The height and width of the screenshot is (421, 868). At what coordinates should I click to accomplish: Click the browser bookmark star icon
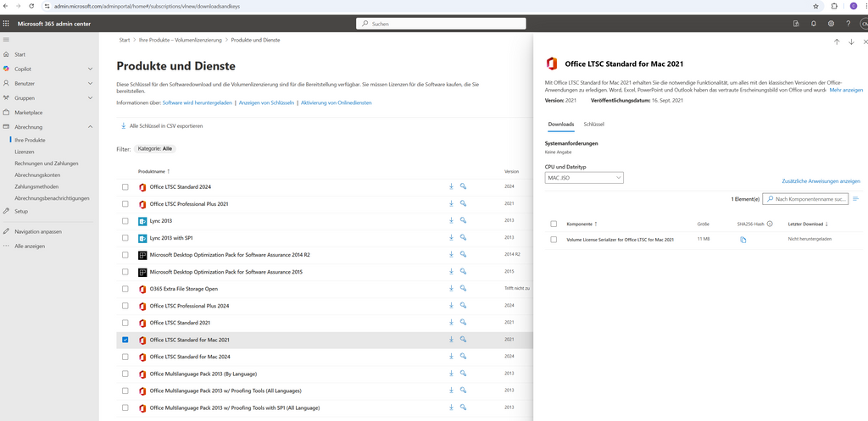point(815,6)
